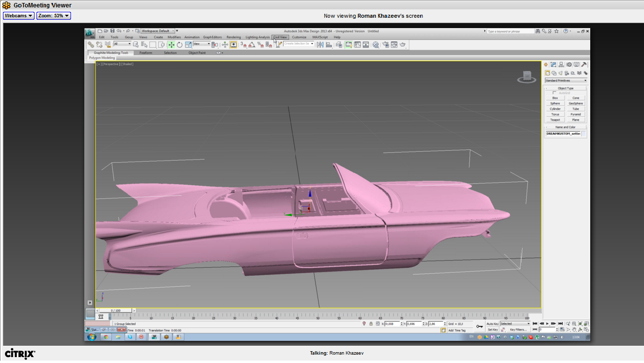Open the Webcams dropdown in GoToMeeting

(19, 16)
